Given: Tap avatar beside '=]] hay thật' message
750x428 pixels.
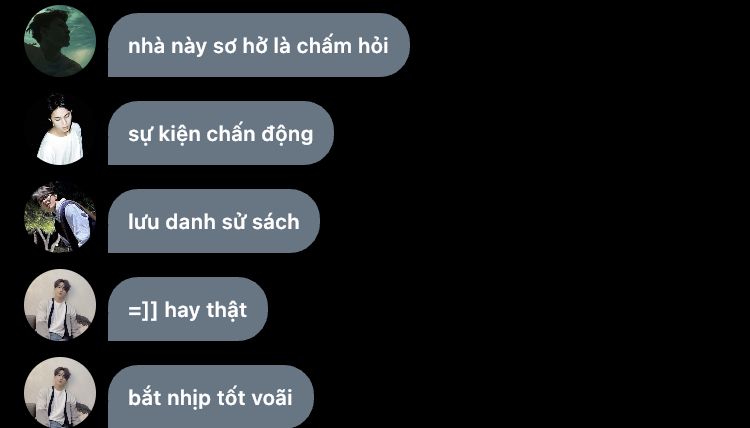Looking at the screenshot, I should (60, 305).
